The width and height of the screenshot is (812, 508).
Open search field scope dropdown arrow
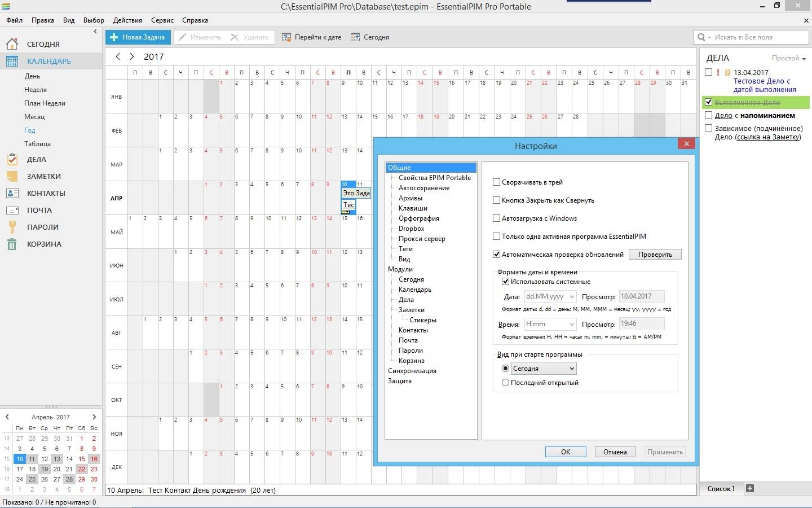point(709,37)
